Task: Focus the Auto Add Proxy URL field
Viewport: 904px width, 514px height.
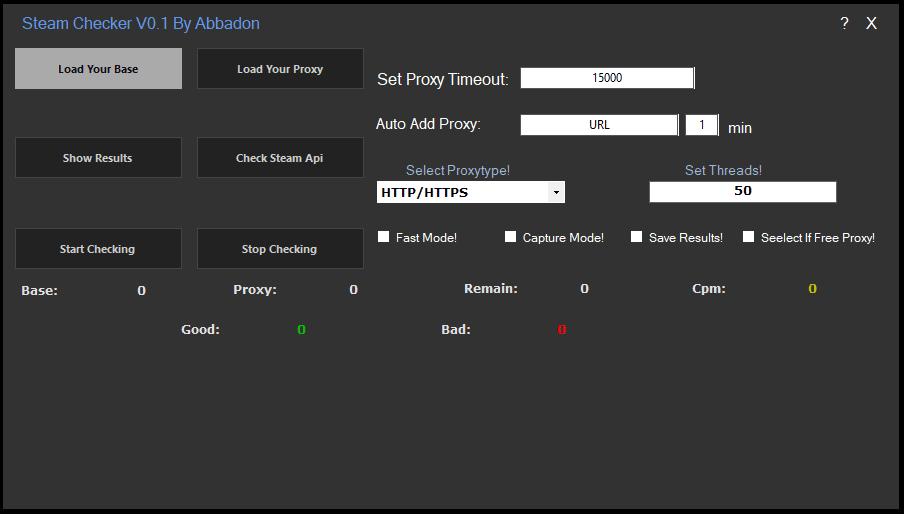Action: [x=599, y=124]
